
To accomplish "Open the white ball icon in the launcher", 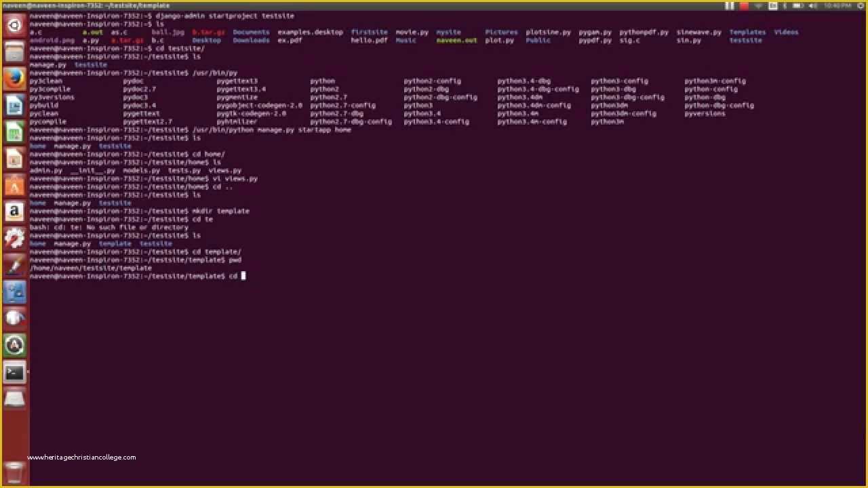I will pyautogui.click(x=14, y=318).
